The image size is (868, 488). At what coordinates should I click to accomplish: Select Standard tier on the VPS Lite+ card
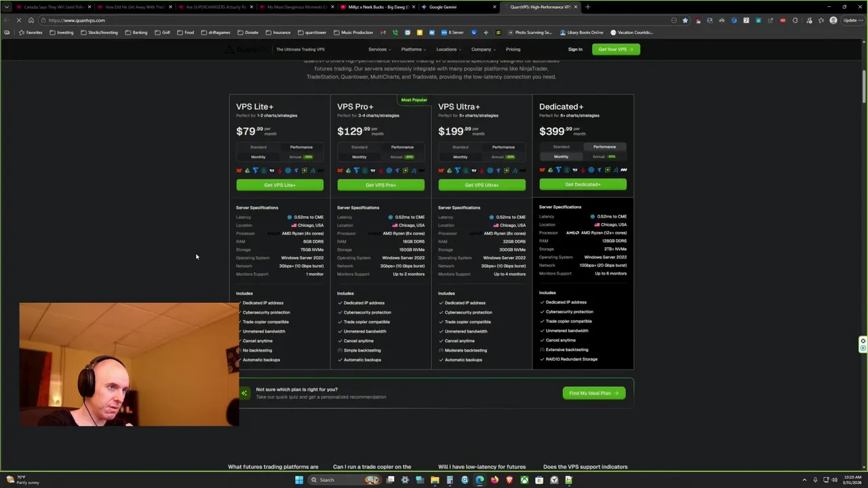click(x=258, y=147)
